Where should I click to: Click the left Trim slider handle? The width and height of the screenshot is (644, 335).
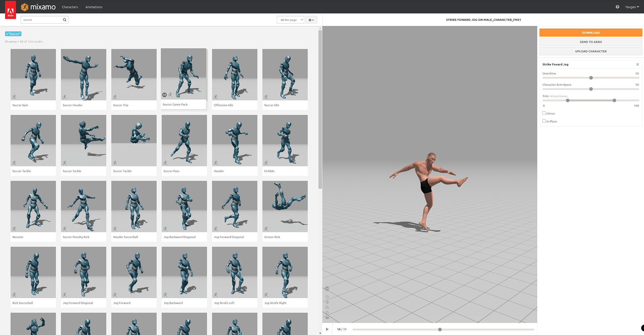[x=568, y=100]
